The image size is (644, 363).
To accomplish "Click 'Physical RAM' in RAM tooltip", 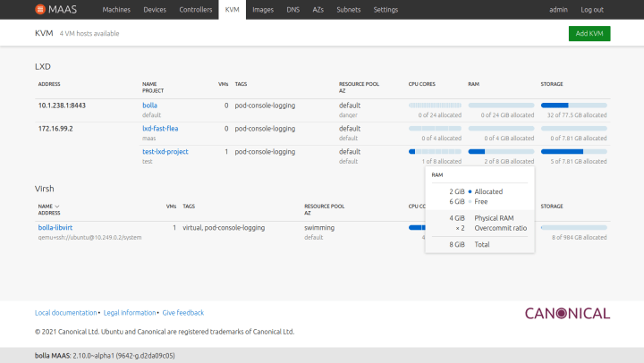I will coord(494,218).
